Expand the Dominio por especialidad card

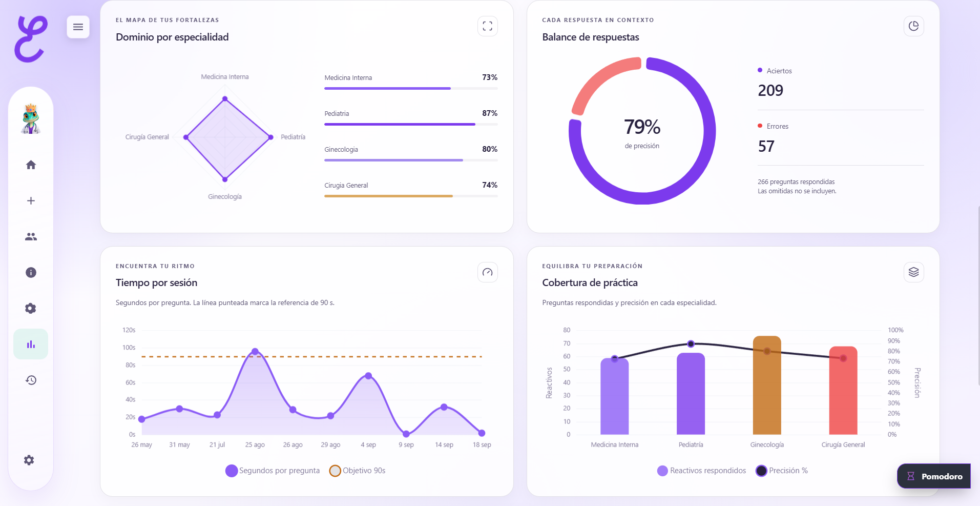[x=487, y=26]
